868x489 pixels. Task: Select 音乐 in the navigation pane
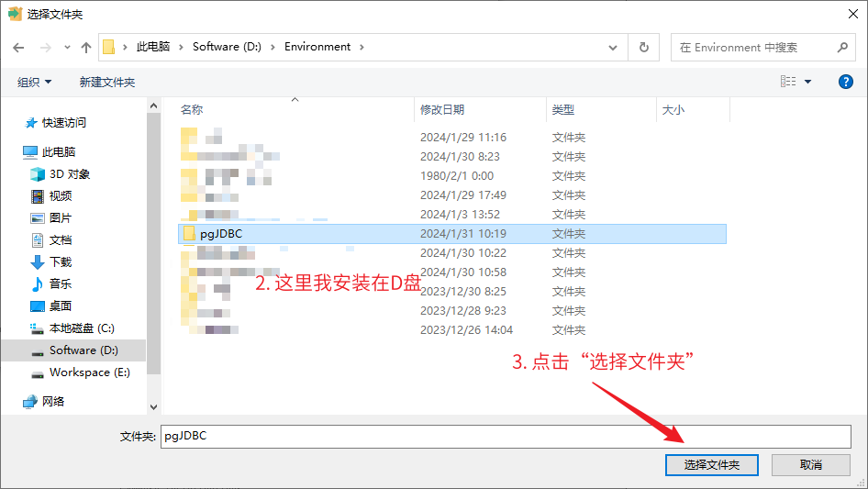coord(60,283)
